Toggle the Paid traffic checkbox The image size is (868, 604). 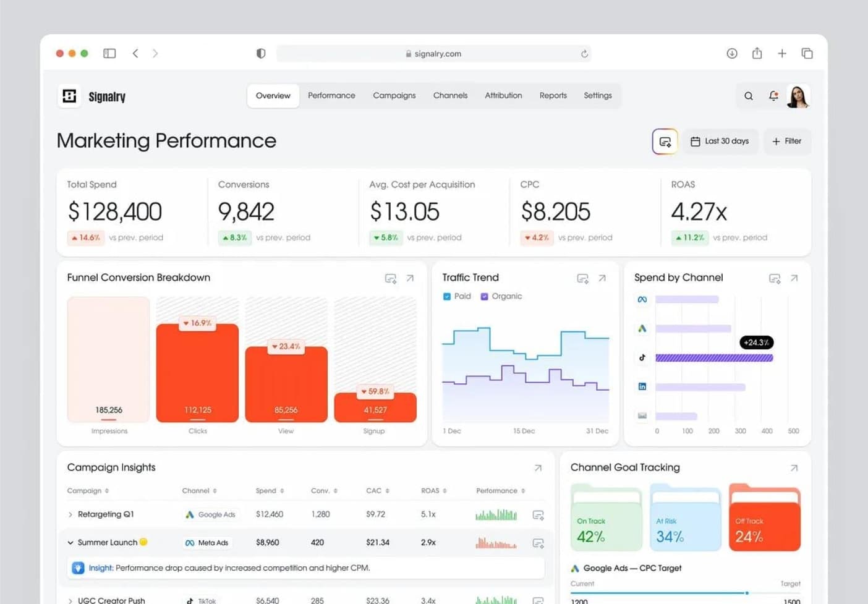tap(447, 297)
